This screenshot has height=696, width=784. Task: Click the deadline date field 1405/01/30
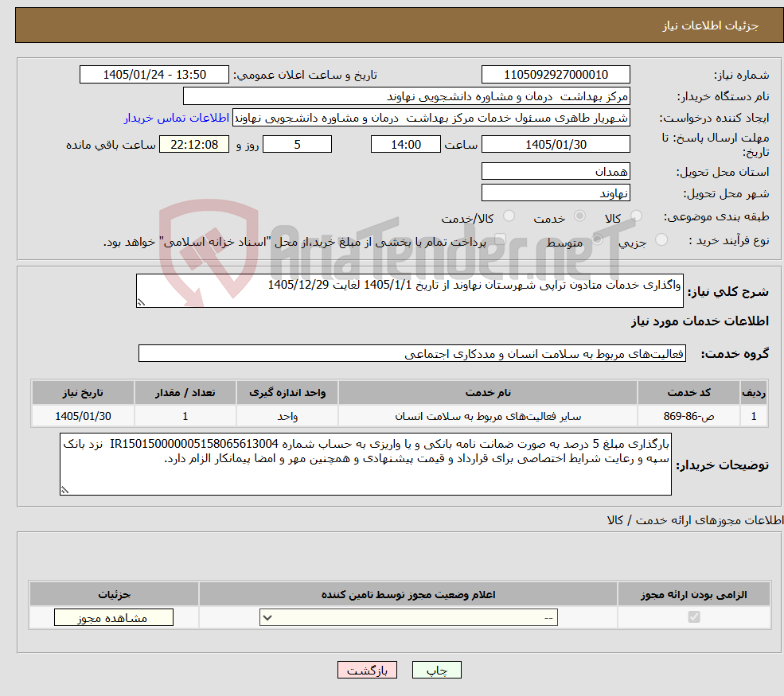tap(556, 145)
